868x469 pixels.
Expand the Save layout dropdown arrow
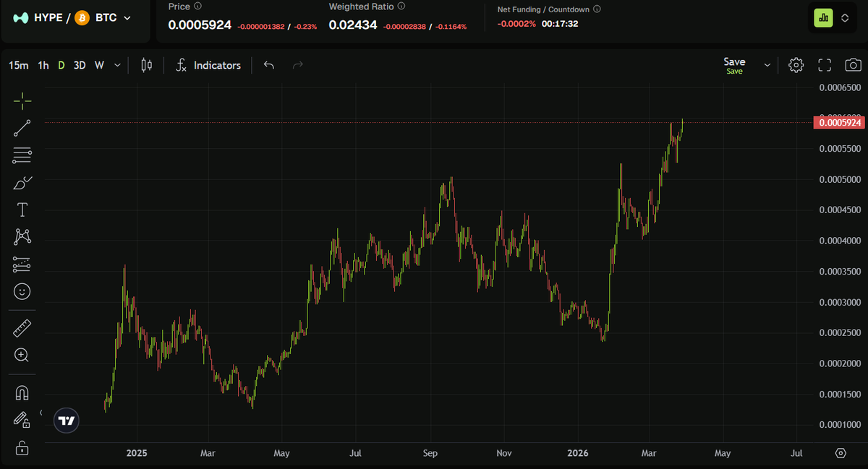tap(767, 65)
